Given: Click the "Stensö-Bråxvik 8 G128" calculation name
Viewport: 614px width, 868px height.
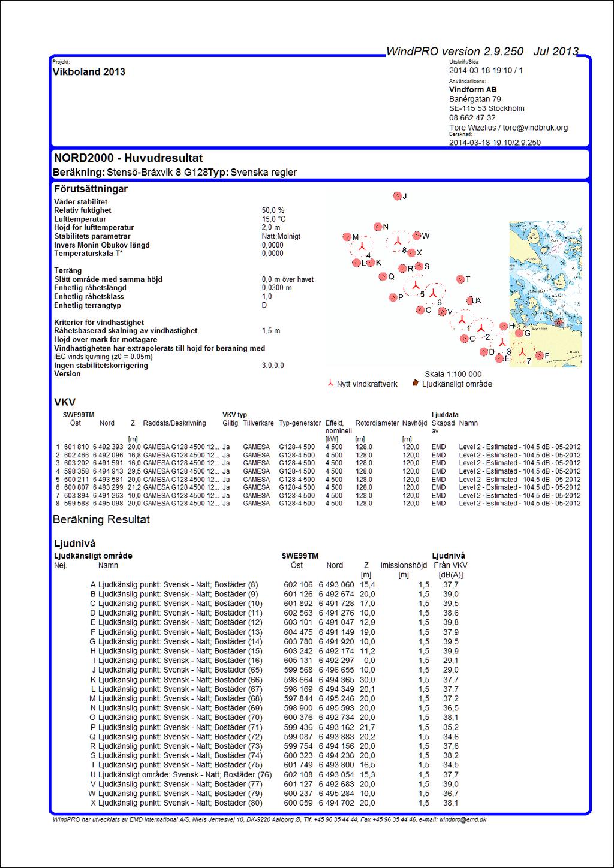Looking at the screenshot, I should point(157,173).
